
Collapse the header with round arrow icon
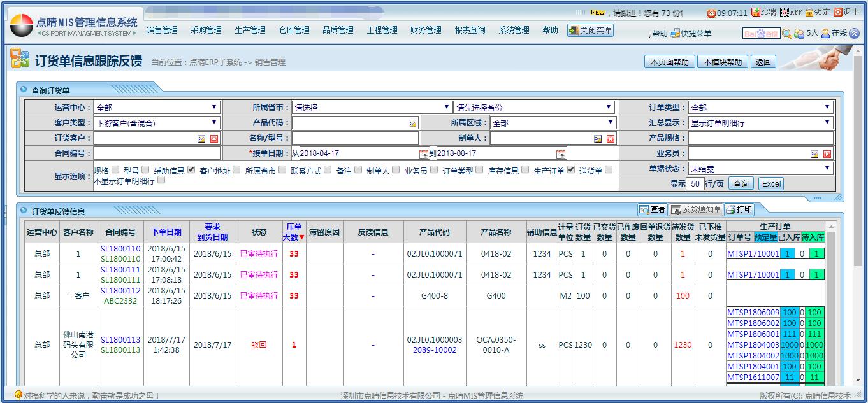click(854, 34)
